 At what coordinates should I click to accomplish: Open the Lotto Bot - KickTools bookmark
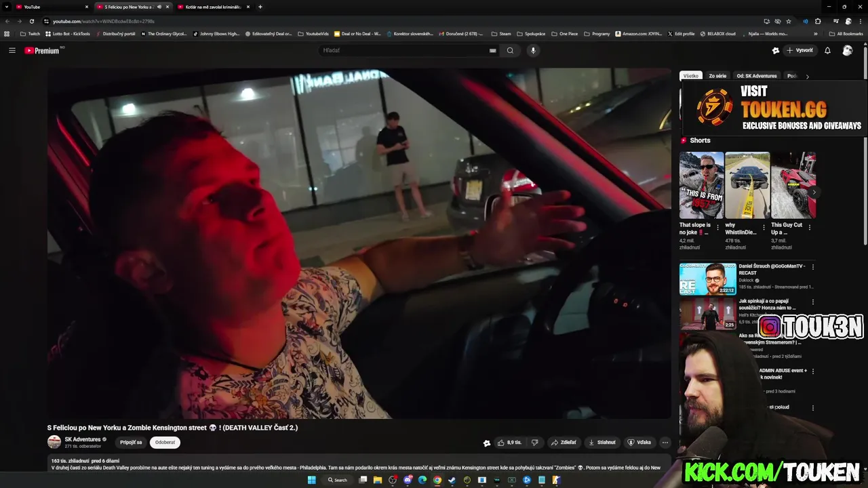click(x=67, y=33)
